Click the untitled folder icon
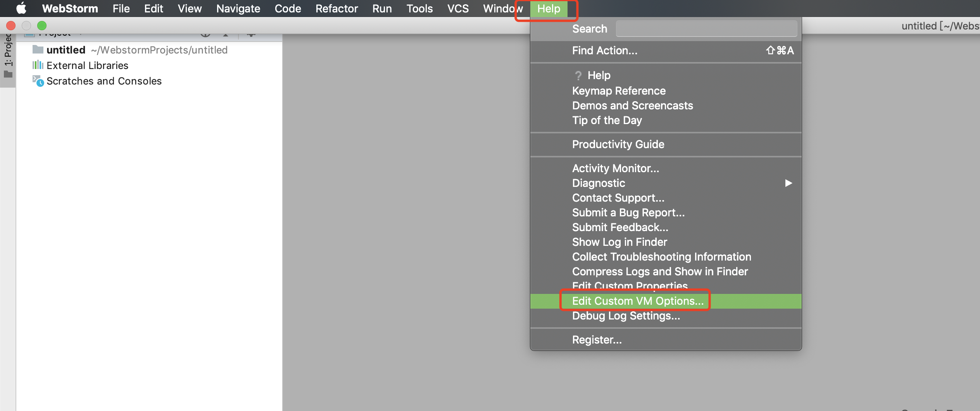This screenshot has height=411, width=980. pyautogui.click(x=38, y=49)
